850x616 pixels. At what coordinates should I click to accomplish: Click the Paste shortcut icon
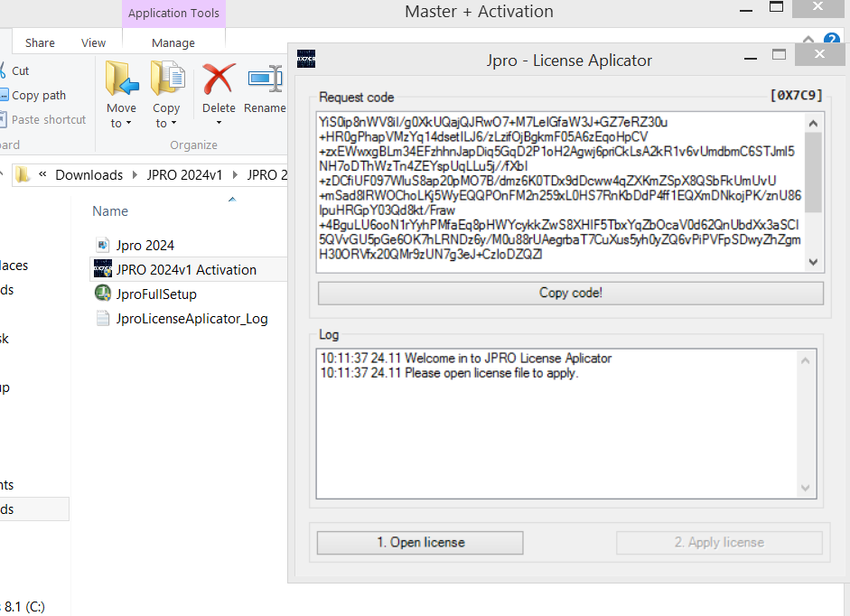[x=3, y=119]
